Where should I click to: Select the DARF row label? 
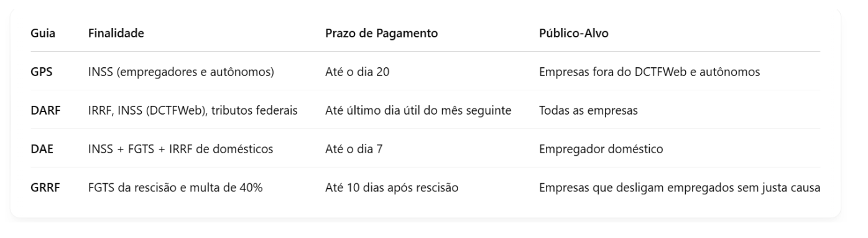(45, 110)
